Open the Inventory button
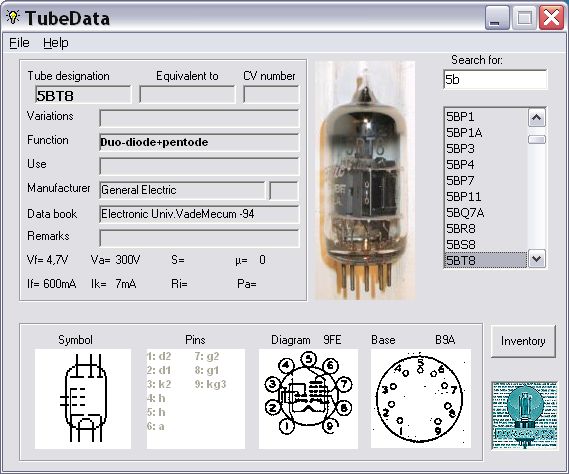Viewport: 569px width, 474px height. pos(523,341)
